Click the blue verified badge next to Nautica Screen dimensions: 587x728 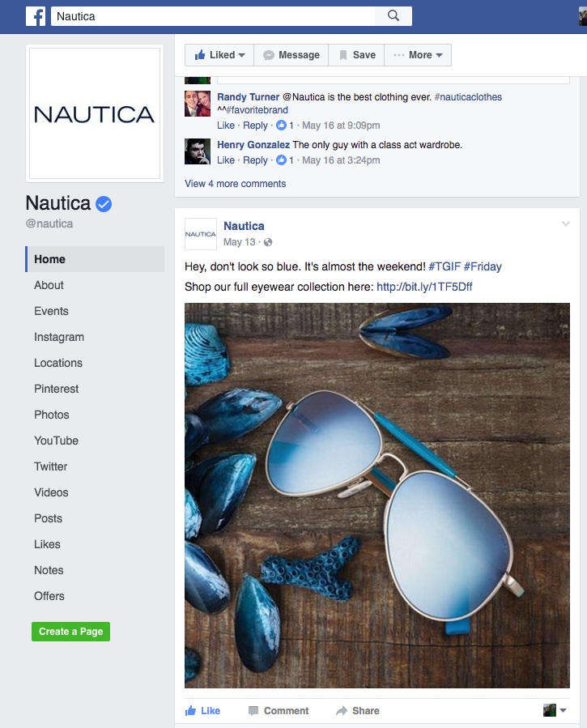click(x=104, y=203)
